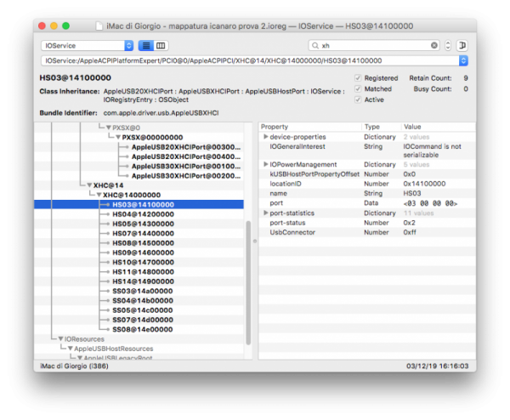Collapse the PXSX@00000000 node

(x=118, y=137)
